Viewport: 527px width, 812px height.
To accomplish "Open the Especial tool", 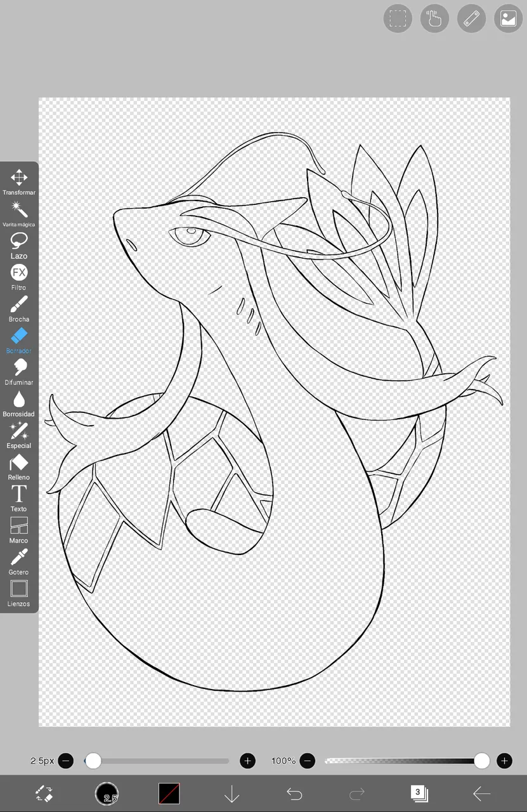I will click(x=19, y=435).
